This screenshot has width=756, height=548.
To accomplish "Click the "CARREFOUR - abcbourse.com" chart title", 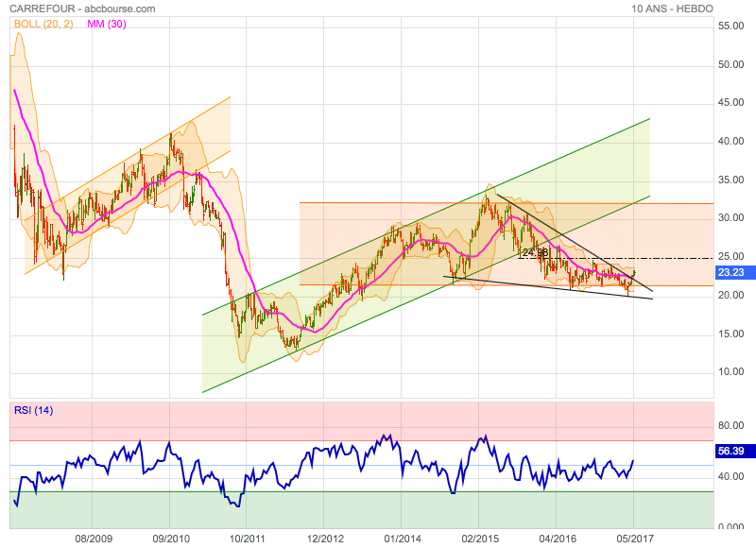I will pos(82,9).
